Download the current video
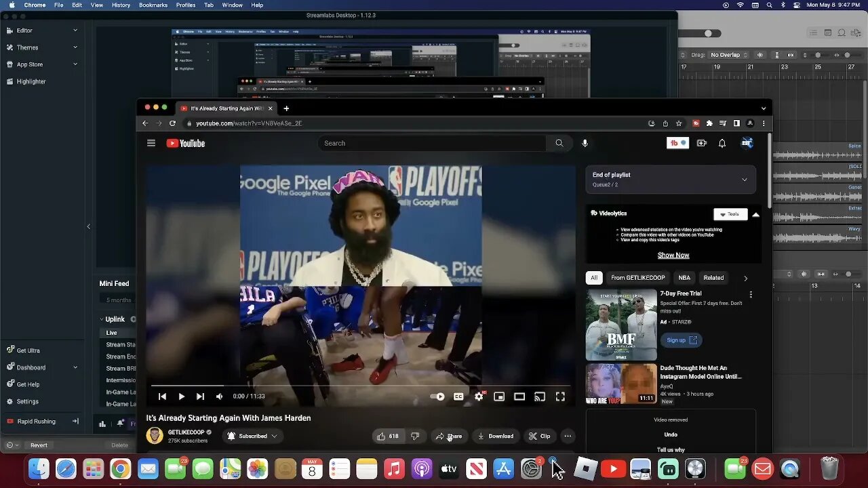The image size is (868, 488). tap(495, 436)
